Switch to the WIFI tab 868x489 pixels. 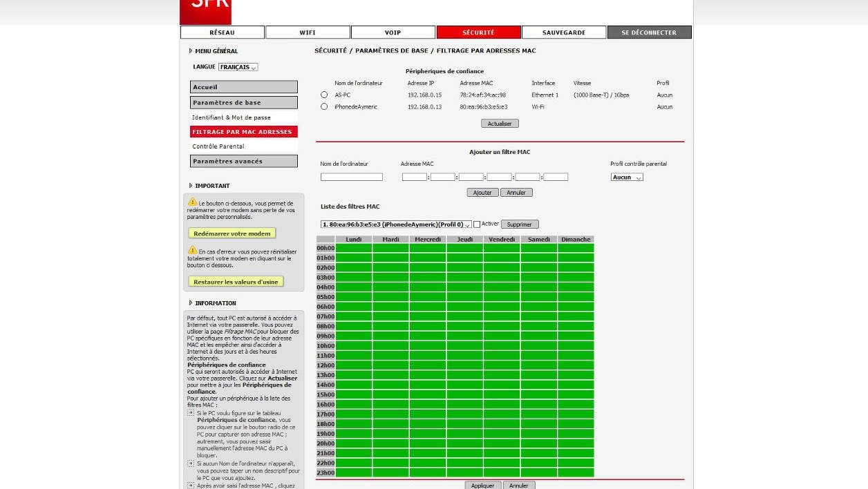(308, 32)
